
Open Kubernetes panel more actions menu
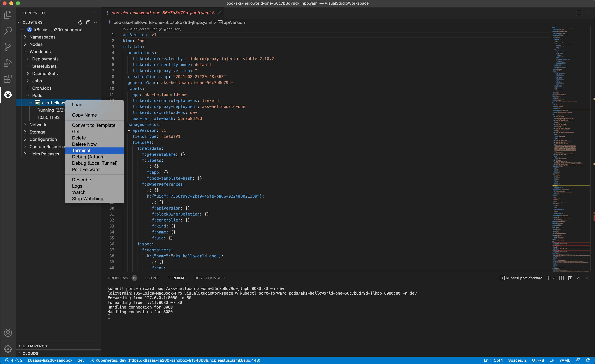pos(93,13)
